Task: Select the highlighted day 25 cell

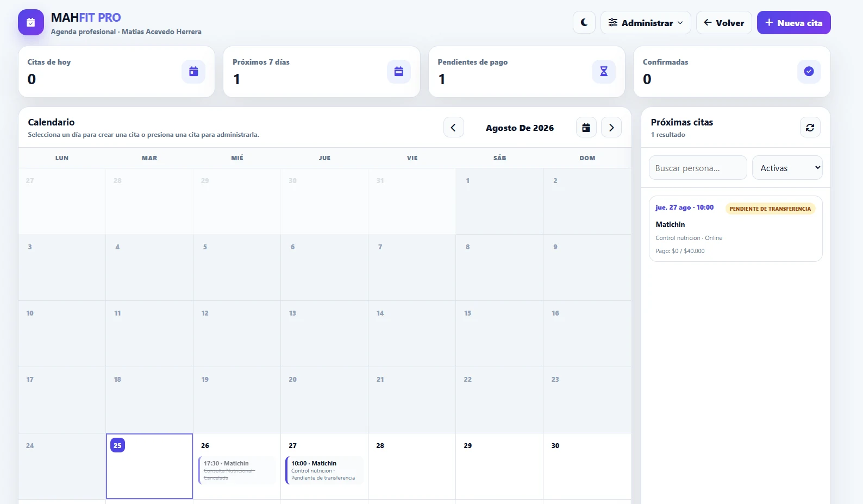Action: click(x=149, y=466)
